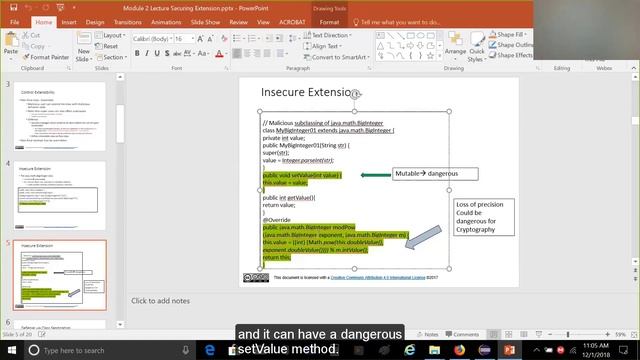
Task: Select slide 3 thumbnail
Action: click(60, 117)
